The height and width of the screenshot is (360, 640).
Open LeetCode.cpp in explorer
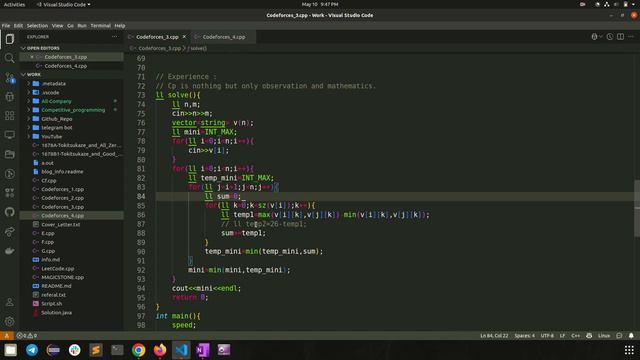point(58,269)
